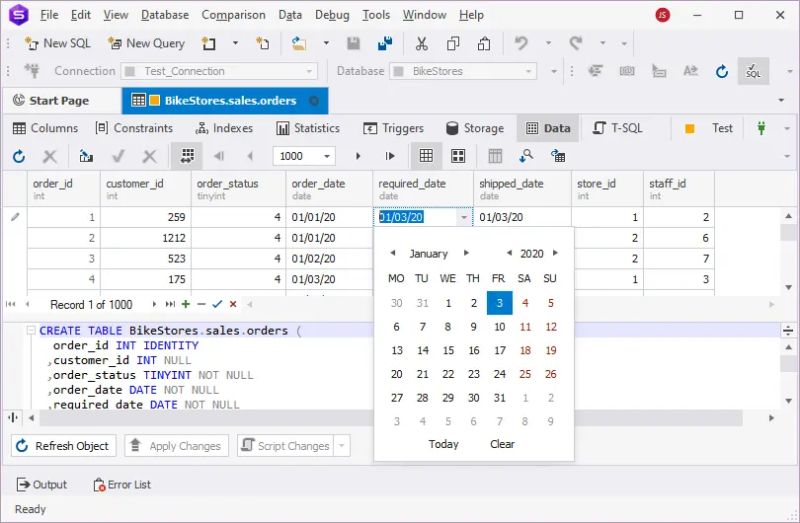
Task: Toggle the paginal mode icon
Action: [x=187, y=156]
